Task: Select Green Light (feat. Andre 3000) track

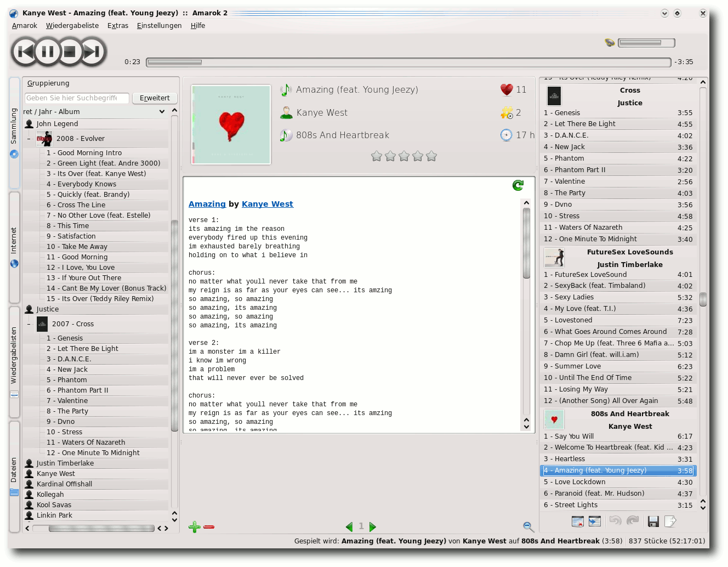Action: pos(104,163)
